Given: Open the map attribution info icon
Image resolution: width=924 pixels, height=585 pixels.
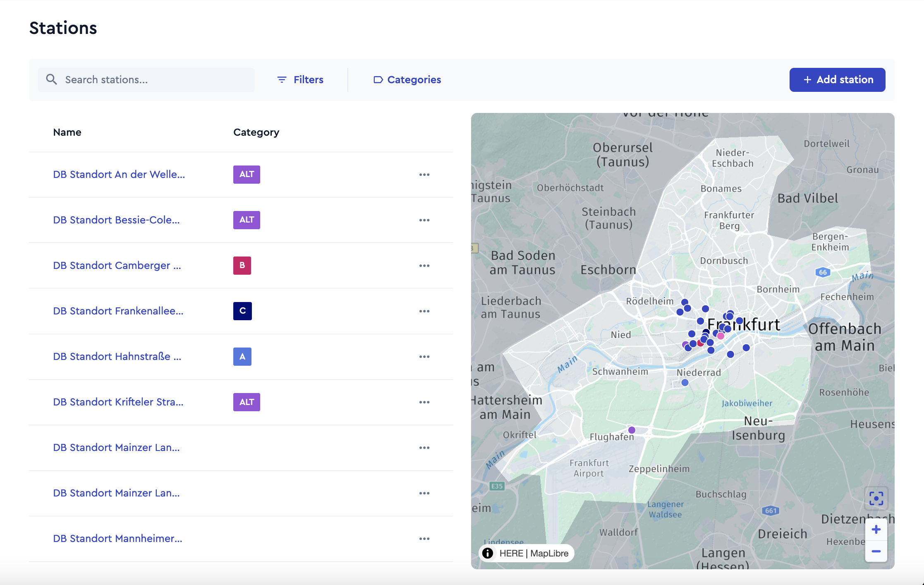Looking at the screenshot, I should tap(488, 553).
